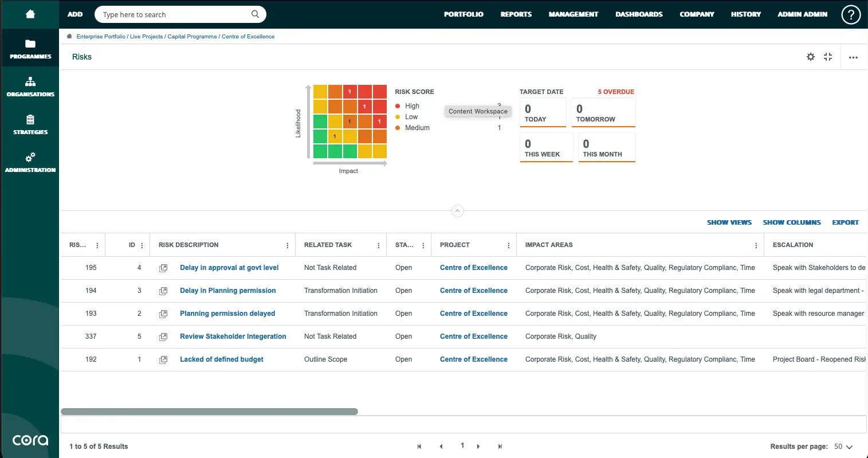This screenshot has height=458, width=868.
Task: Open popup for Lacked of defined budget
Action: (x=163, y=359)
